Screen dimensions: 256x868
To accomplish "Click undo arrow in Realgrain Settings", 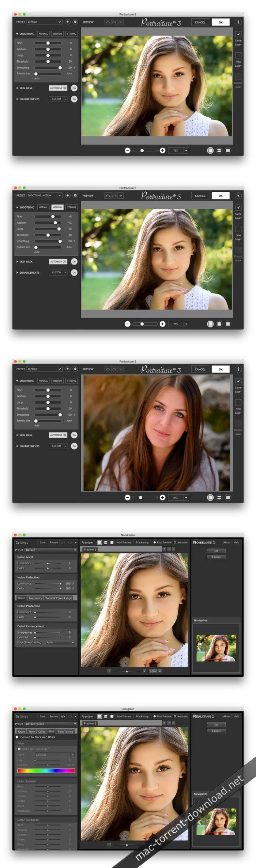I will pos(63,716).
